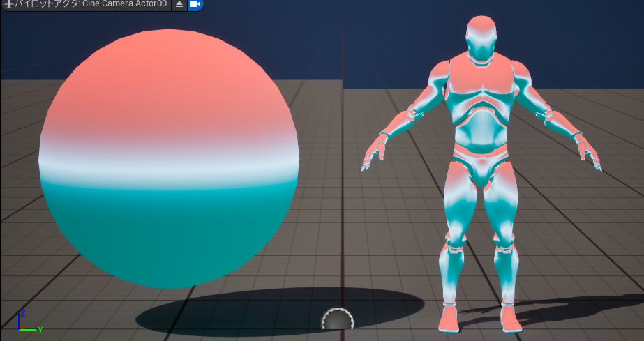Select the gray dome actor on the floor
644x341 pixels.
coord(337,319)
